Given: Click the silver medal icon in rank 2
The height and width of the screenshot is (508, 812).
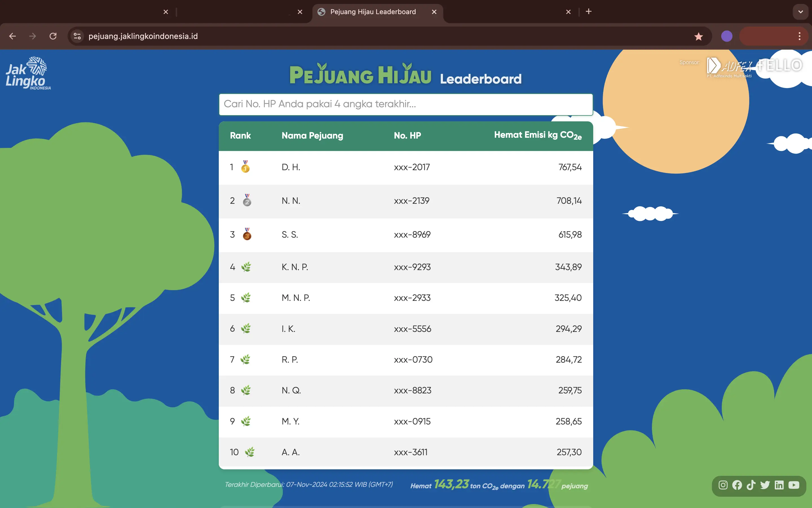Looking at the screenshot, I should pyautogui.click(x=247, y=200).
